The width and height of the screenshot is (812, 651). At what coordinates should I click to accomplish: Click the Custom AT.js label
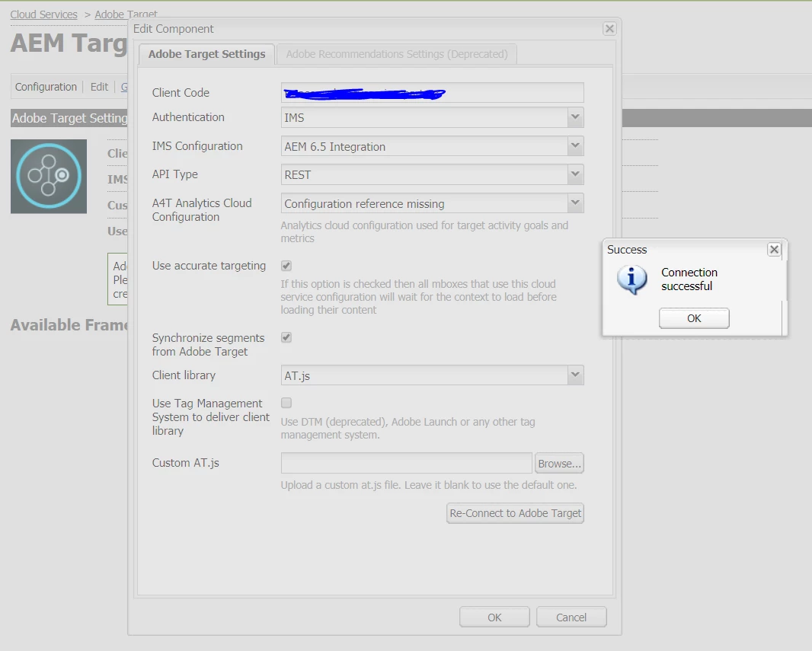(x=185, y=463)
